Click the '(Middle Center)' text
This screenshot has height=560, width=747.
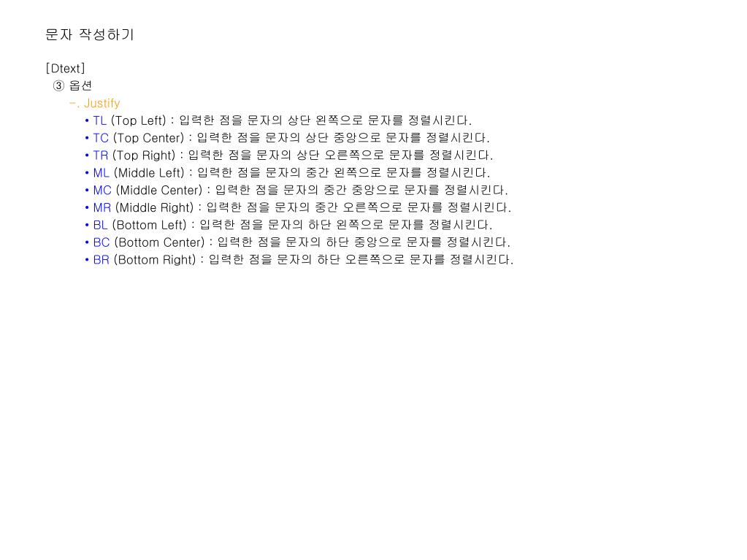tap(159, 191)
